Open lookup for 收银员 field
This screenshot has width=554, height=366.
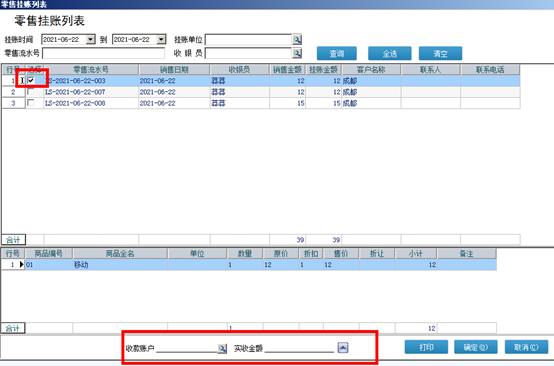tap(297, 53)
